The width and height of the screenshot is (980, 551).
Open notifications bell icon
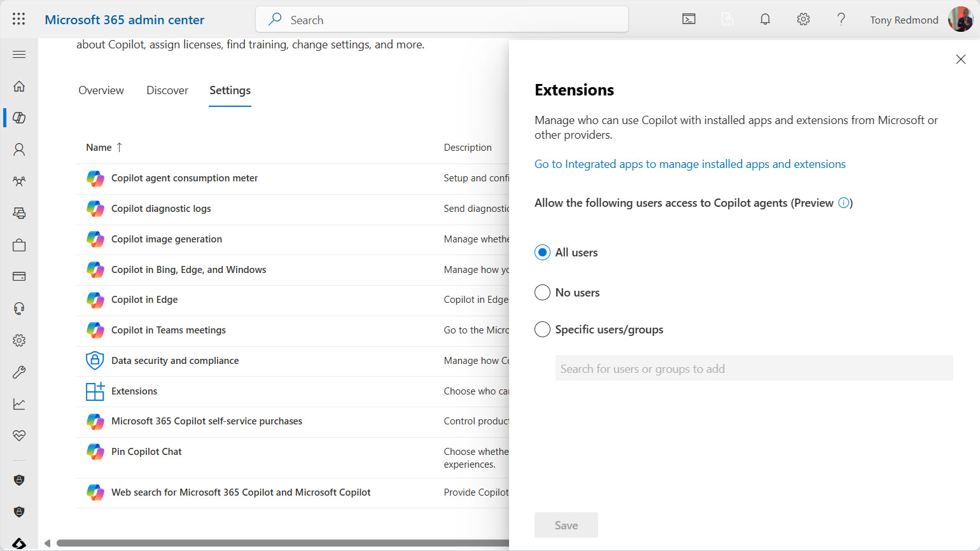765,19
